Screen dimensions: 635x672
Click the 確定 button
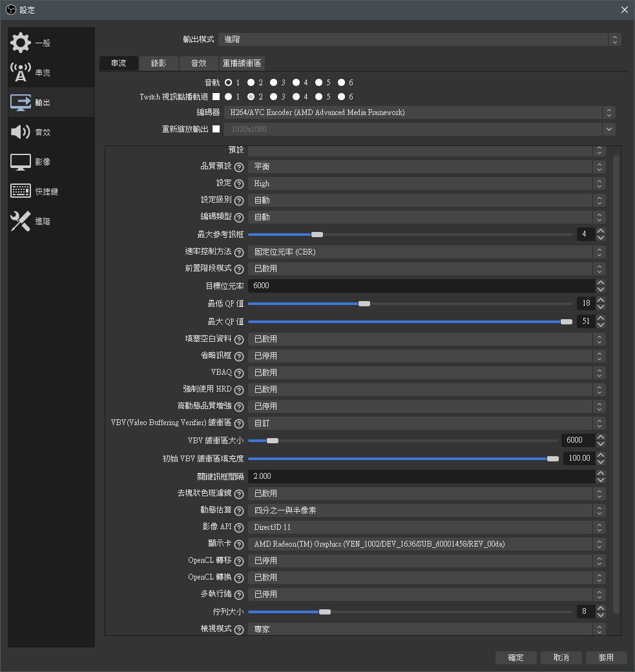click(x=516, y=657)
